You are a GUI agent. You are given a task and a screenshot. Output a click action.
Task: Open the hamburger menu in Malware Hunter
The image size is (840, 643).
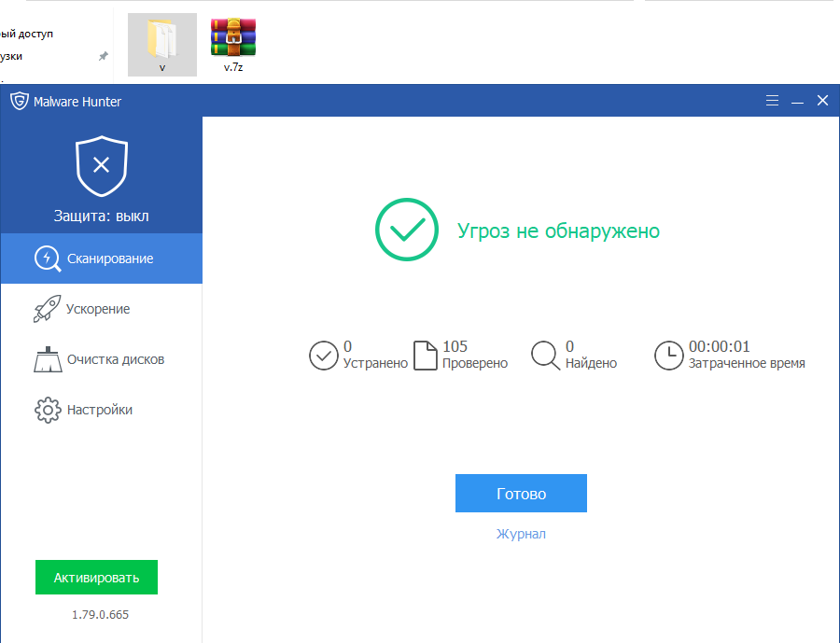pyautogui.click(x=772, y=100)
